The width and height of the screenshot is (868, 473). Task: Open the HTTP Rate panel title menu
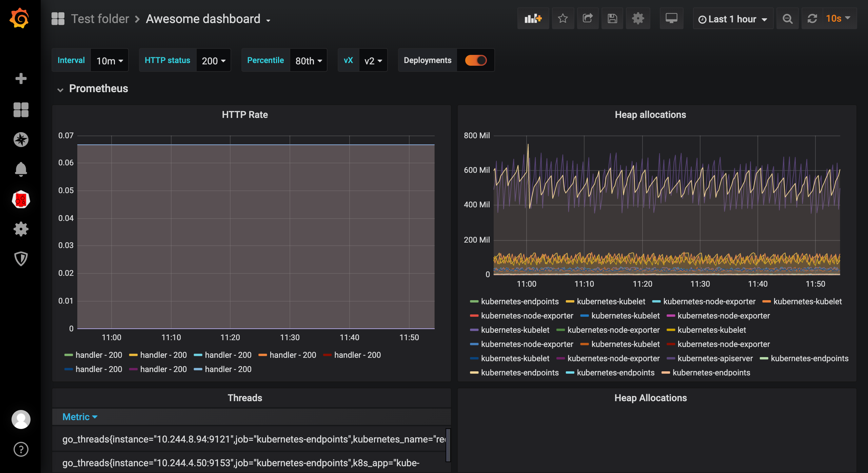[x=245, y=115]
